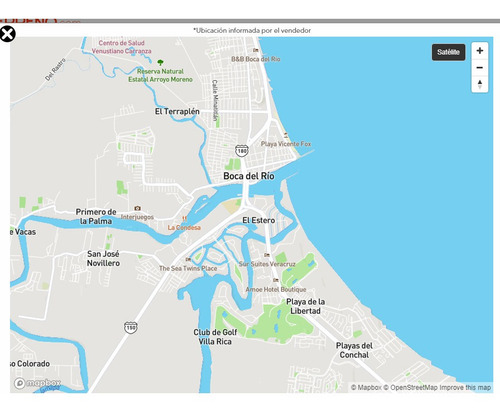Open the © Mapbox attribution link

366,388
